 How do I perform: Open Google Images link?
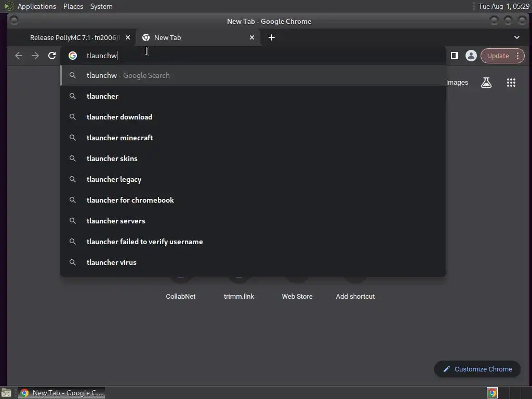pyautogui.click(x=457, y=83)
